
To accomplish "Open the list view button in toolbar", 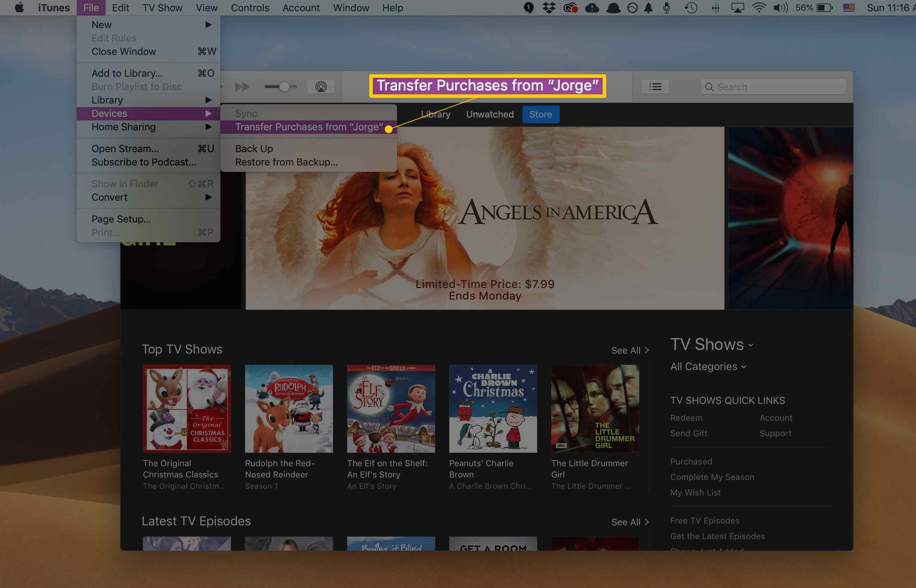I will click(x=655, y=87).
